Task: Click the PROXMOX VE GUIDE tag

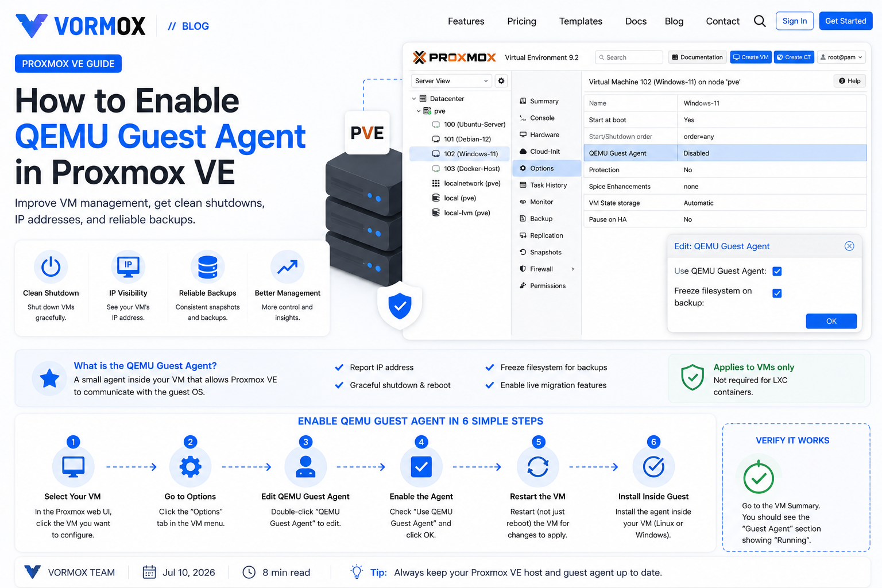Action: (x=68, y=64)
